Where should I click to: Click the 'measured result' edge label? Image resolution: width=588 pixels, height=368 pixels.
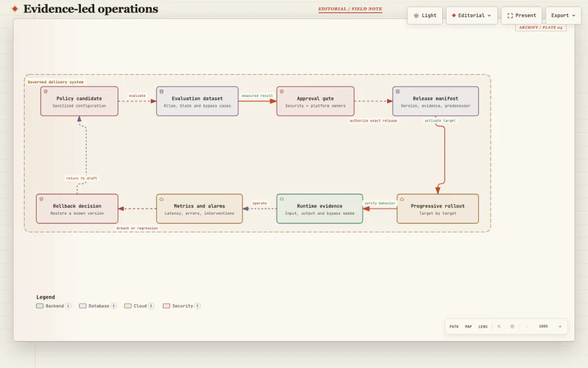click(x=257, y=96)
